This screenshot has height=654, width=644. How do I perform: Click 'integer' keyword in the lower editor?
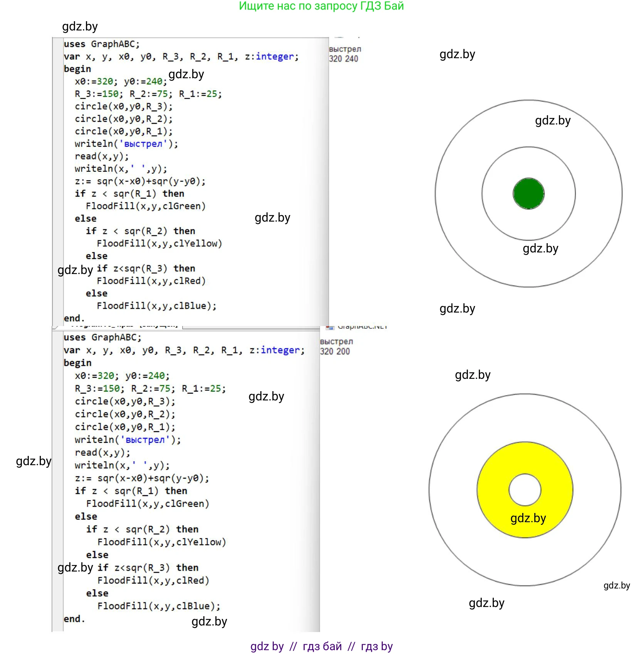point(280,350)
